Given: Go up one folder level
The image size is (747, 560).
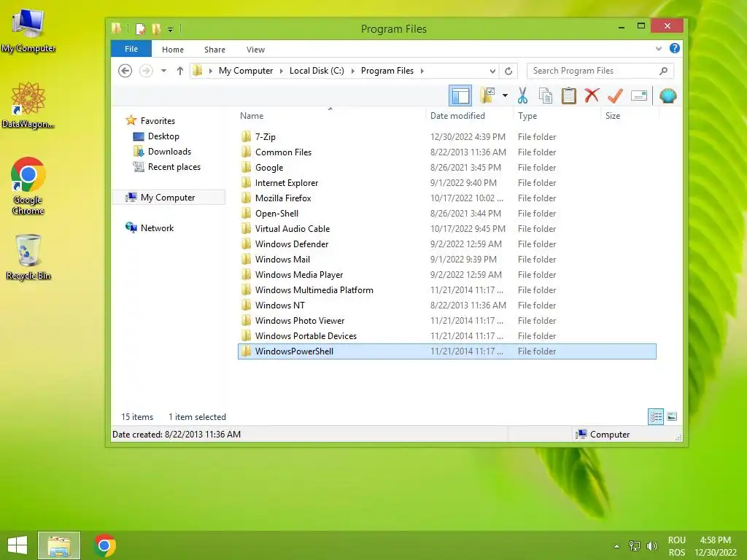Looking at the screenshot, I should coord(179,71).
